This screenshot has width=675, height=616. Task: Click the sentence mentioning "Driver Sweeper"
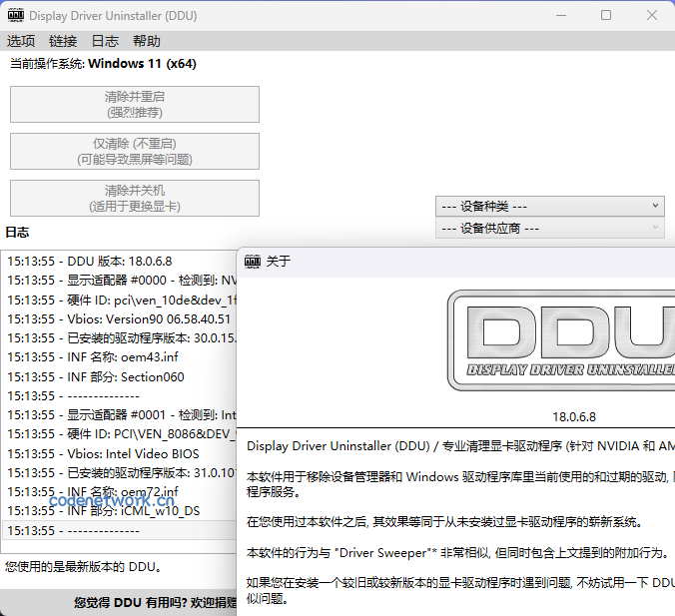(458, 553)
